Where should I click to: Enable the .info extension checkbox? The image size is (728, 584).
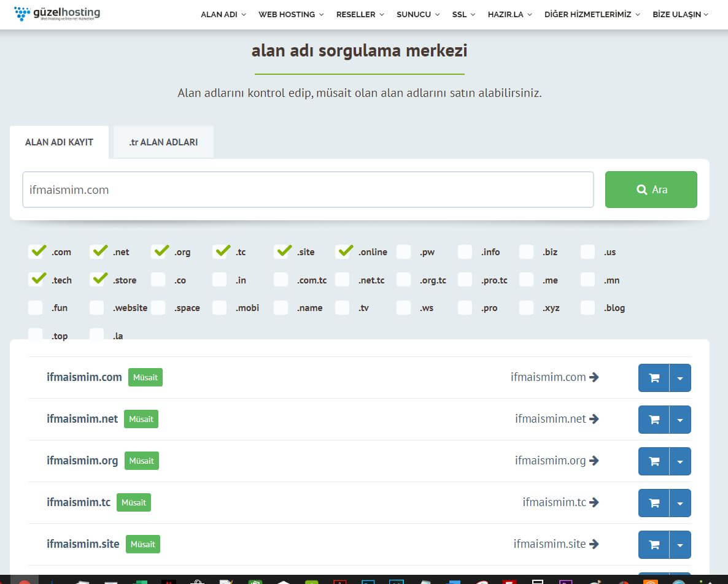point(465,252)
